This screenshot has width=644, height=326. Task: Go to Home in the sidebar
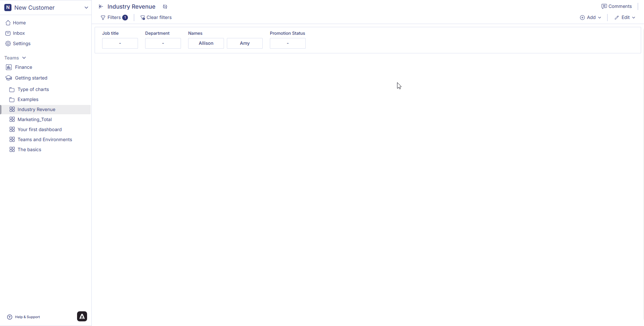coord(19,23)
